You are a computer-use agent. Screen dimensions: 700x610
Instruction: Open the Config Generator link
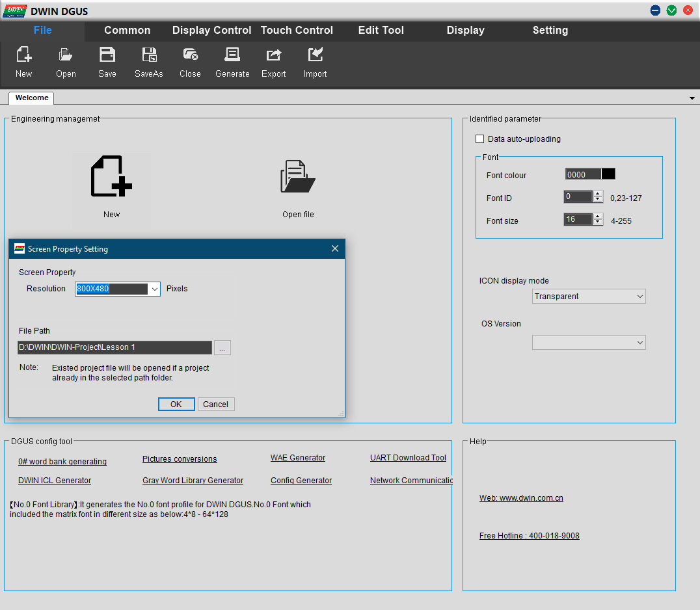coord(301,480)
